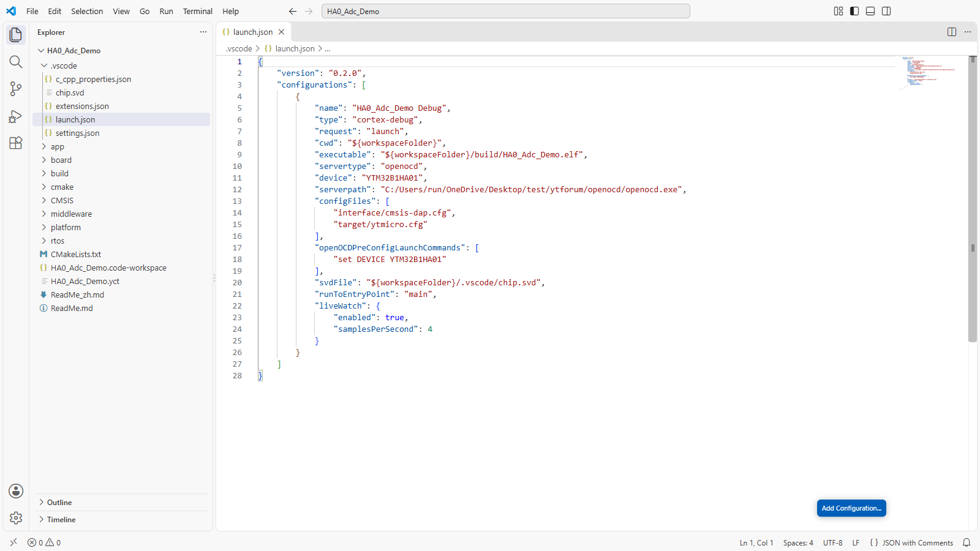Expand the Outline section
980x551 pixels.
[121, 503]
